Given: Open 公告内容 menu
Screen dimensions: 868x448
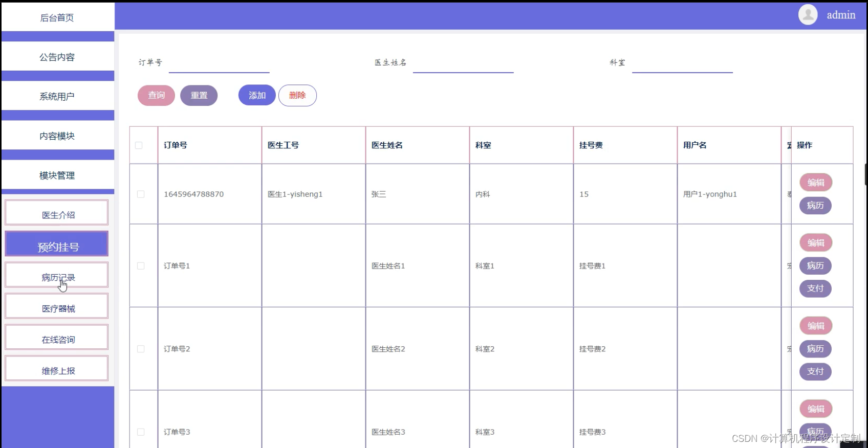Looking at the screenshot, I should (57, 57).
